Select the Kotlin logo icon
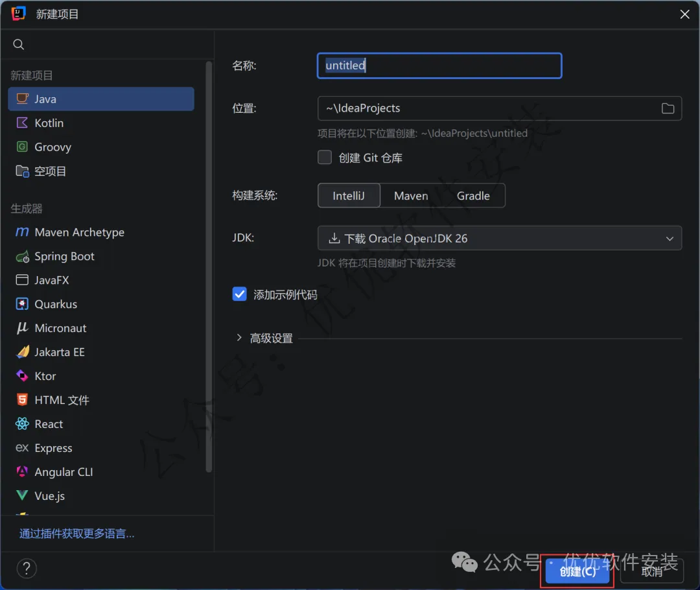Viewport: 700px width, 590px height. (x=22, y=123)
